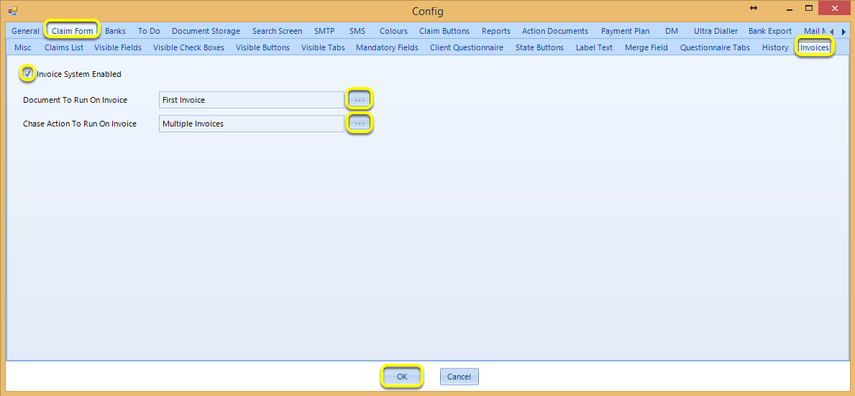Switch to the SMTP tab
855x396 pixels.
(x=324, y=31)
